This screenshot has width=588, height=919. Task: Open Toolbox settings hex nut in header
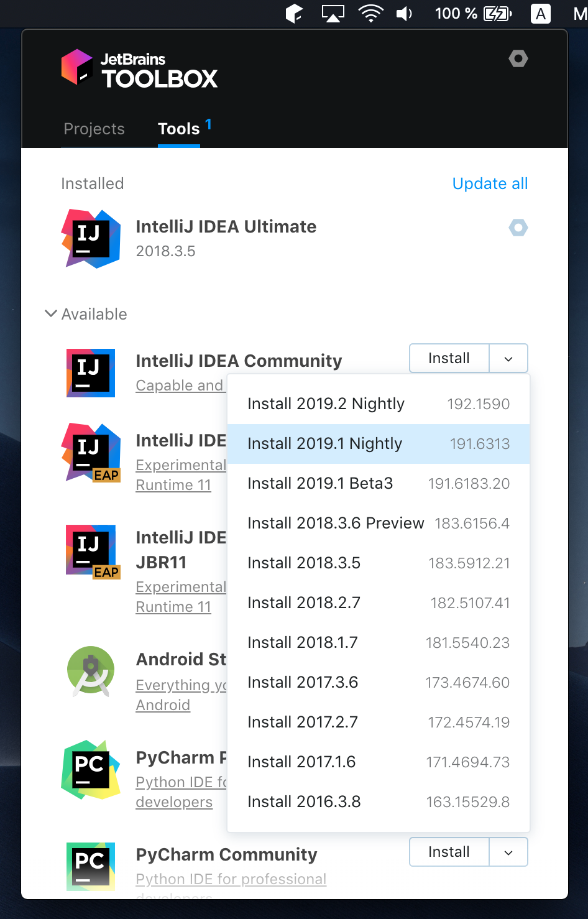click(x=518, y=58)
